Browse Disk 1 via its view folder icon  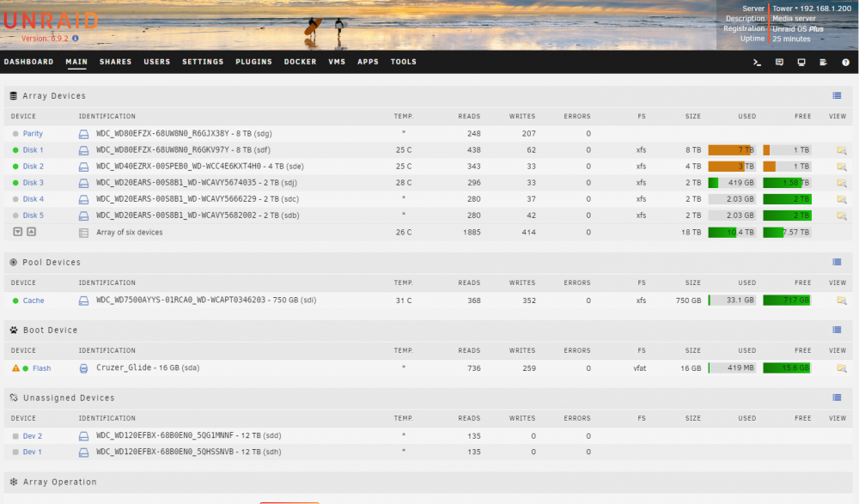(842, 150)
